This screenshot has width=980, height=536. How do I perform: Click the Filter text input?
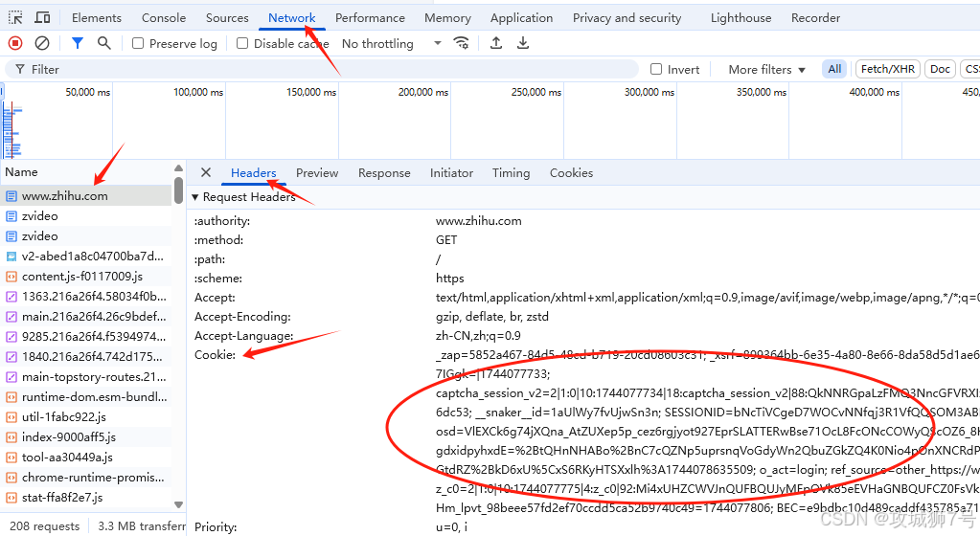point(322,69)
